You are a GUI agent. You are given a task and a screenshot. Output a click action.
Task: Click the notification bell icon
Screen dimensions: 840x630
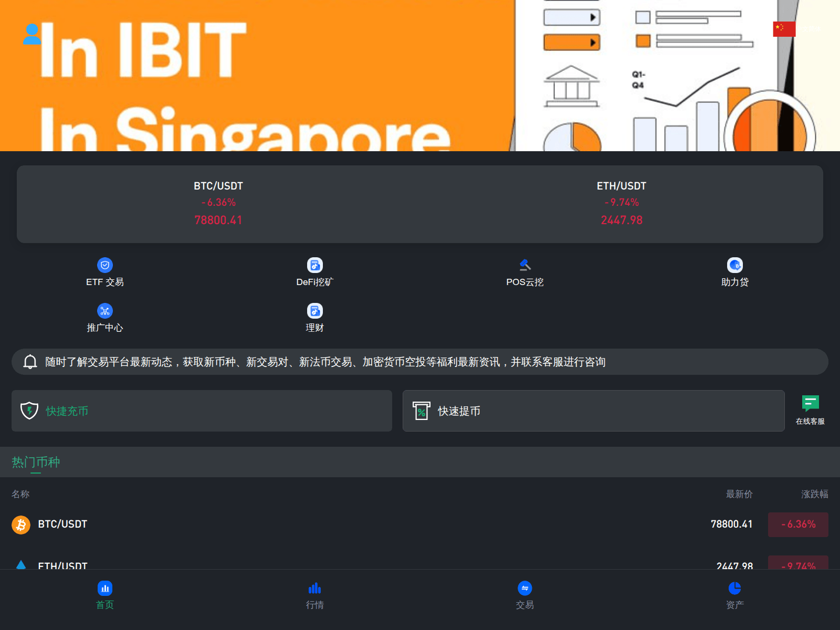30,362
